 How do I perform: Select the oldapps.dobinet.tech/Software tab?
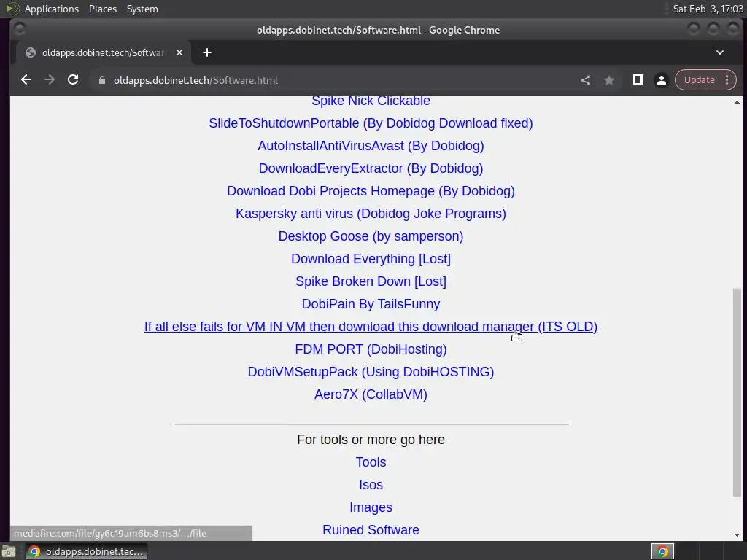coord(104,52)
